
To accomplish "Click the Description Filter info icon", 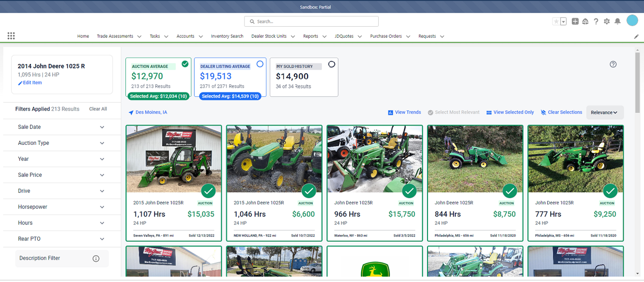I will coord(96,259).
